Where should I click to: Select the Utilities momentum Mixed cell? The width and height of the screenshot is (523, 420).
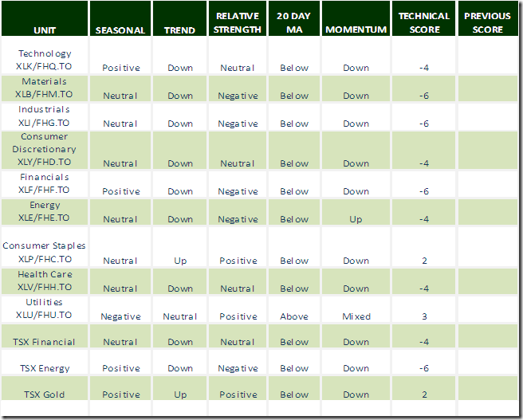(356, 316)
